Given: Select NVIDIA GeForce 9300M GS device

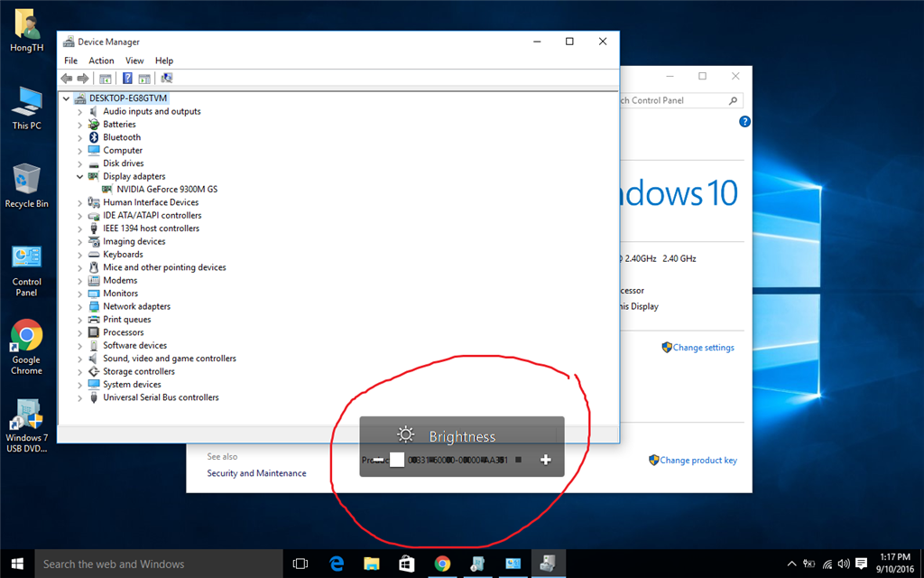Looking at the screenshot, I should 167,190.
